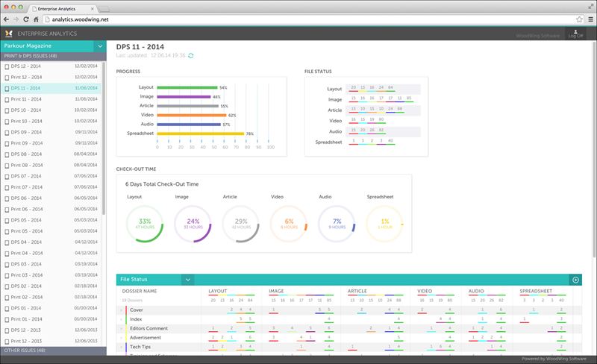The width and height of the screenshot is (597, 364).
Task: Open the WoodWing Software link in header
Action: pyautogui.click(x=537, y=36)
